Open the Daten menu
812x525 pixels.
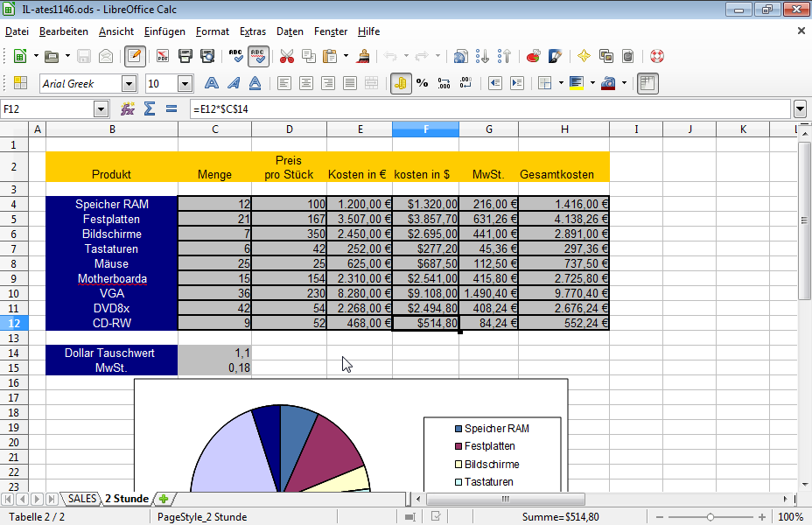290,31
